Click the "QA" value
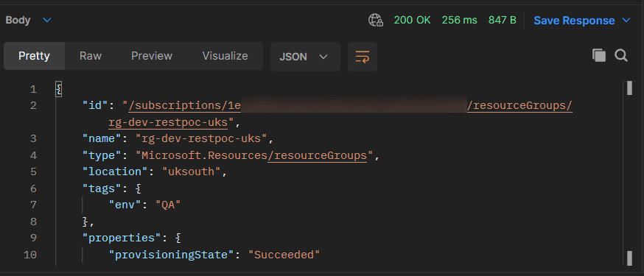The image size is (644, 276). [x=168, y=205]
